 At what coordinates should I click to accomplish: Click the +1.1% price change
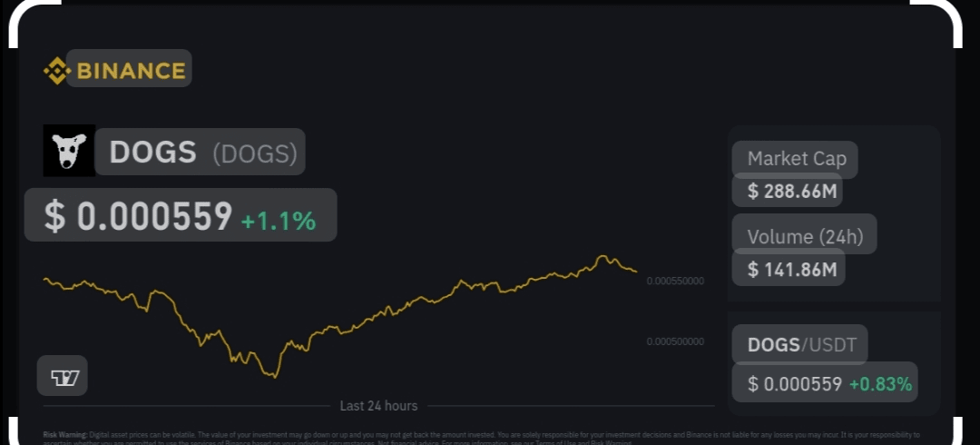(278, 220)
